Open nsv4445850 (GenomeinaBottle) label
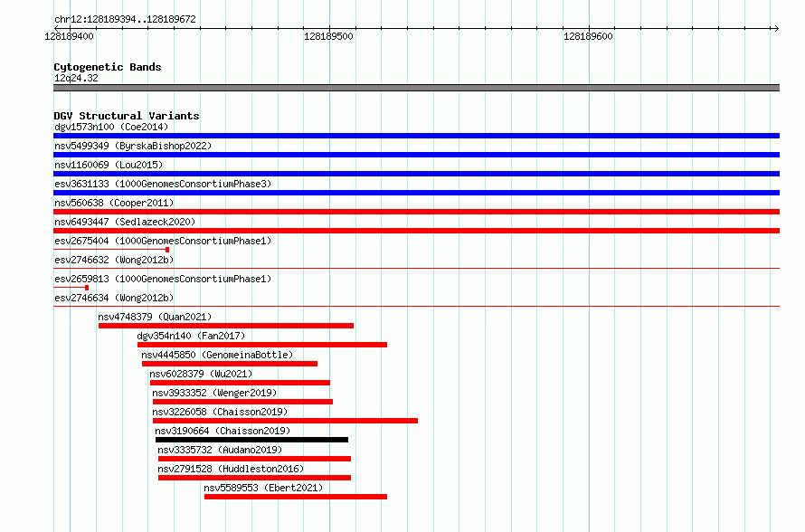The height and width of the screenshot is (532, 805). coord(217,355)
